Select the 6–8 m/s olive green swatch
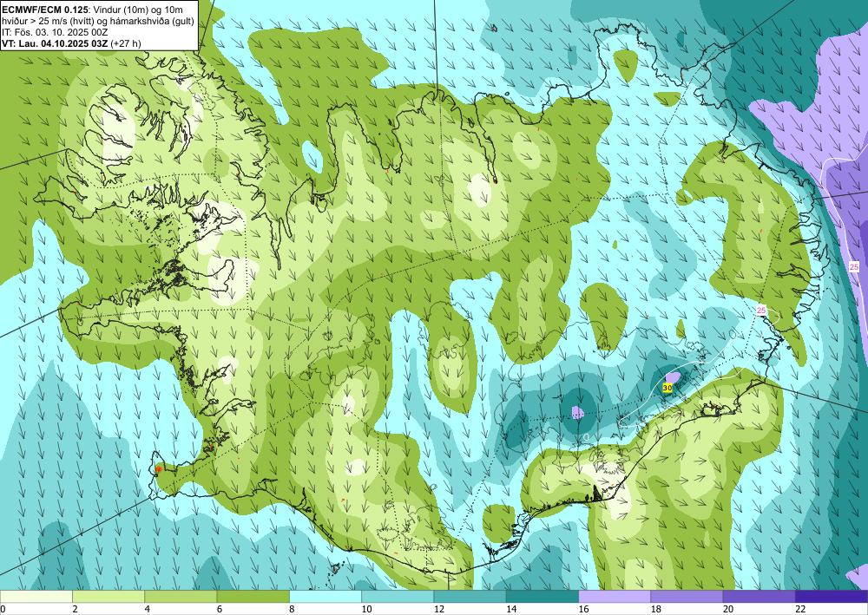Screen dimensions: 868x615 coord(253,597)
